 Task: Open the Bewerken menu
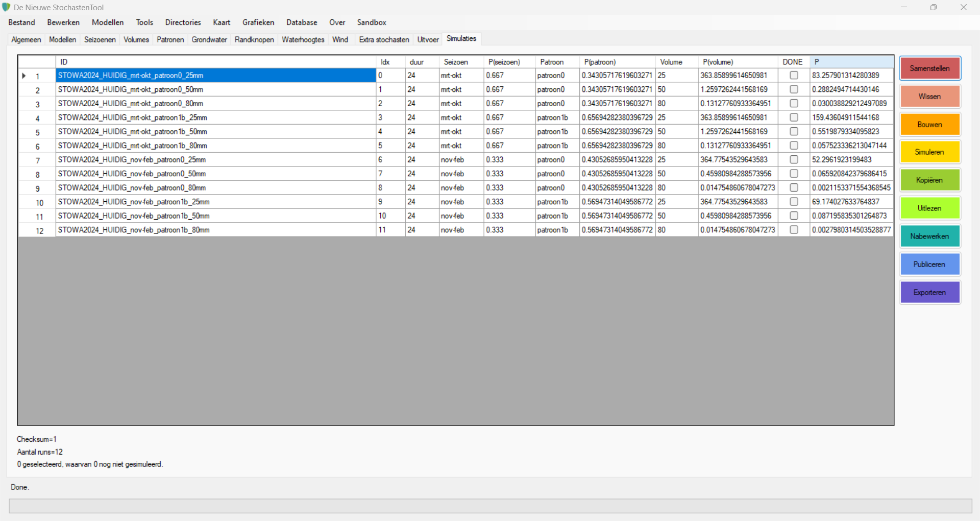click(63, 22)
